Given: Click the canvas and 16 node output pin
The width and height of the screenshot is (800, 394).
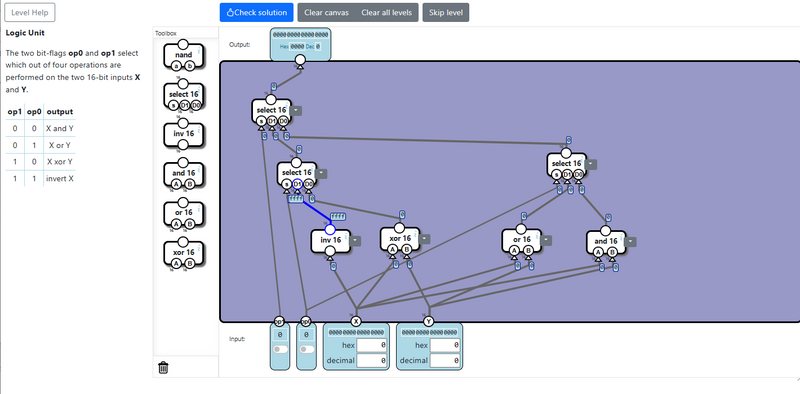Looking at the screenshot, I should click(605, 231).
